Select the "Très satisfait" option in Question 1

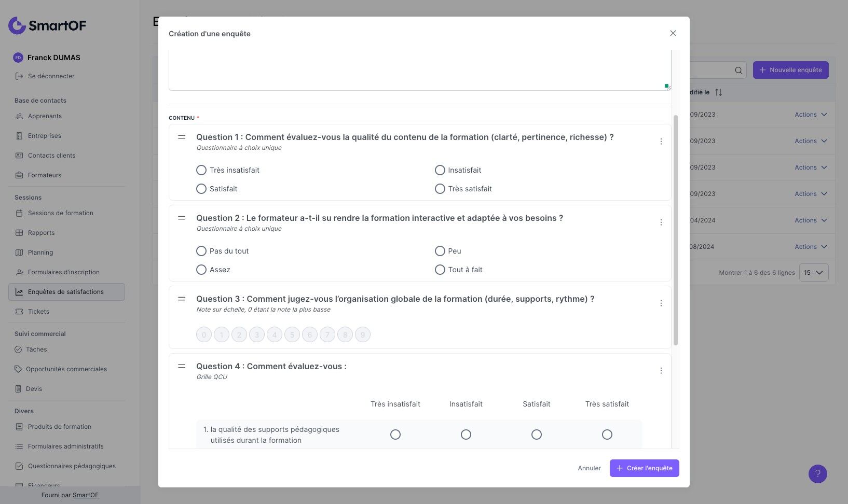[x=440, y=189]
